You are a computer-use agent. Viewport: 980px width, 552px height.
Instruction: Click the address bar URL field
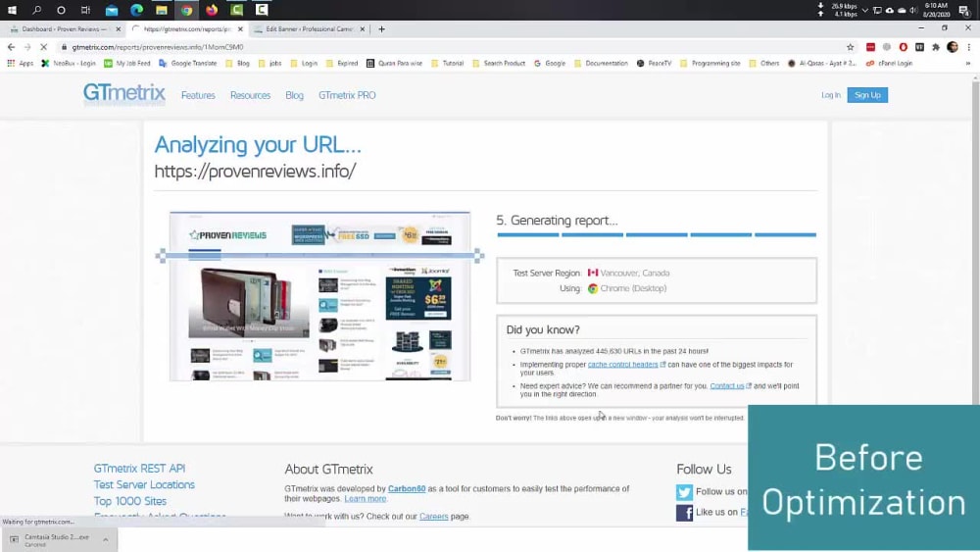click(450, 47)
